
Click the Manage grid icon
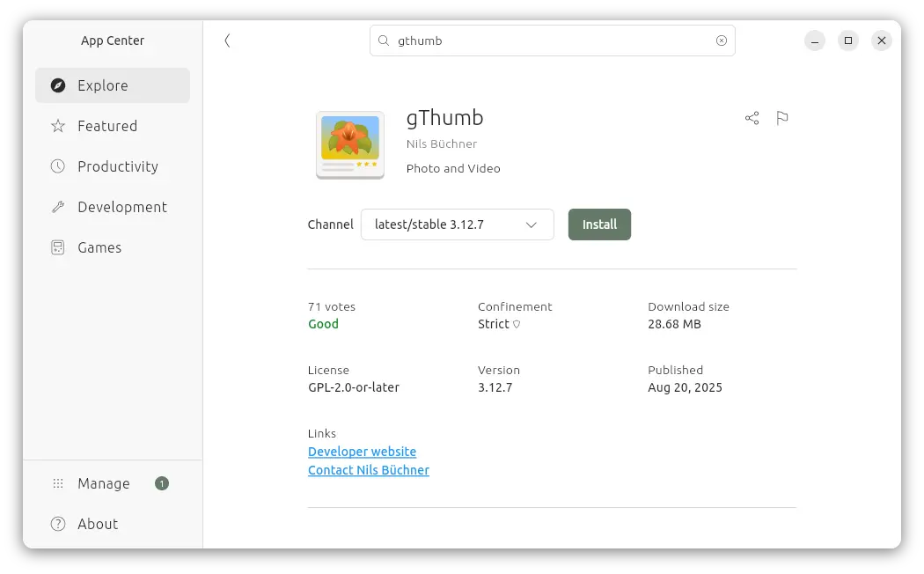(x=58, y=484)
